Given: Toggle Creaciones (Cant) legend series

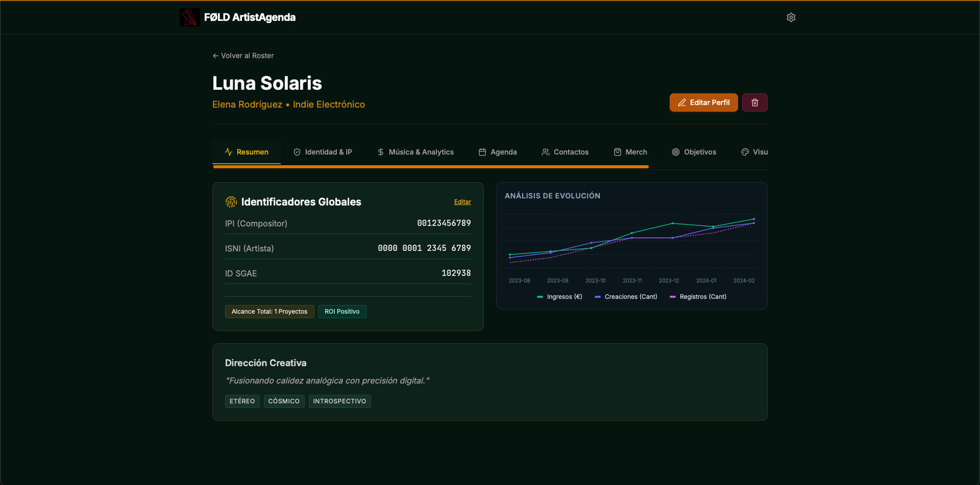Looking at the screenshot, I should (626, 297).
